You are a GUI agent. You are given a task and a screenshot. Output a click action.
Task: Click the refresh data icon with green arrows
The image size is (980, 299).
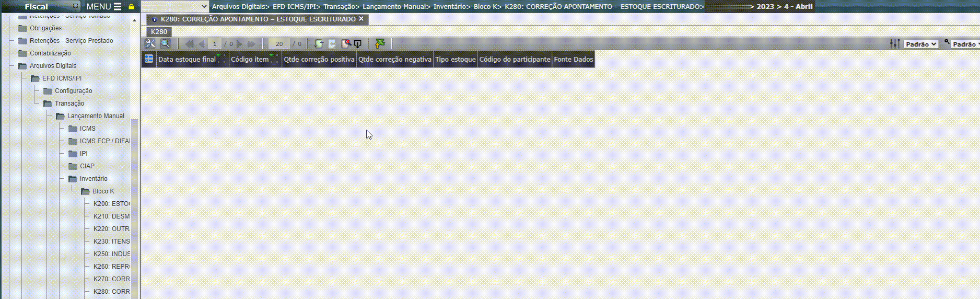tap(318, 44)
